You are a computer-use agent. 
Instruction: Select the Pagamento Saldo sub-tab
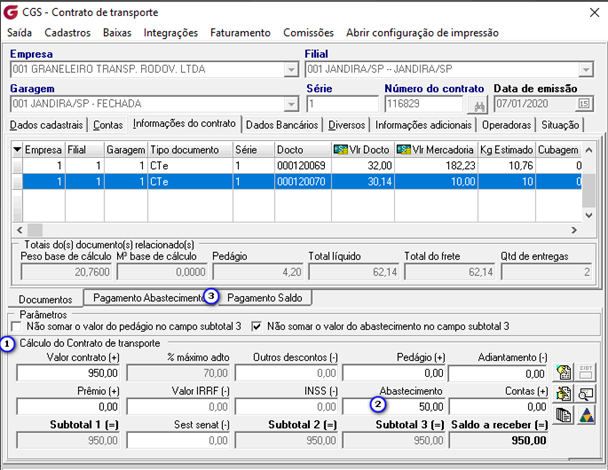(264, 298)
